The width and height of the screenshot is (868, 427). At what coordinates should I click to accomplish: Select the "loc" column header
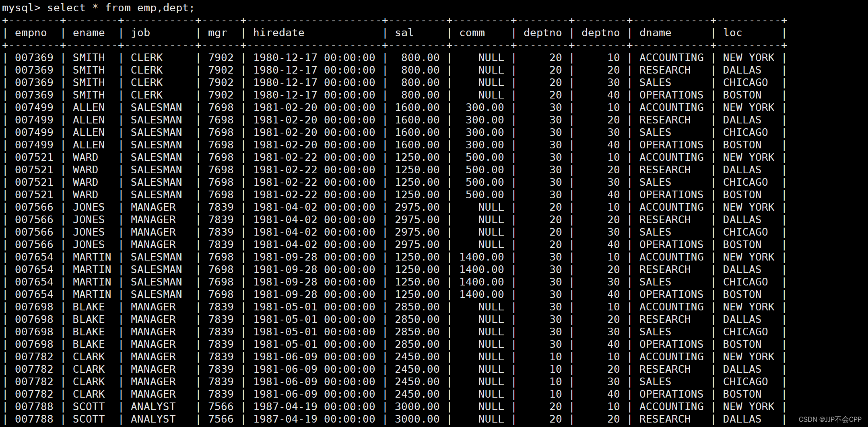[x=733, y=33]
